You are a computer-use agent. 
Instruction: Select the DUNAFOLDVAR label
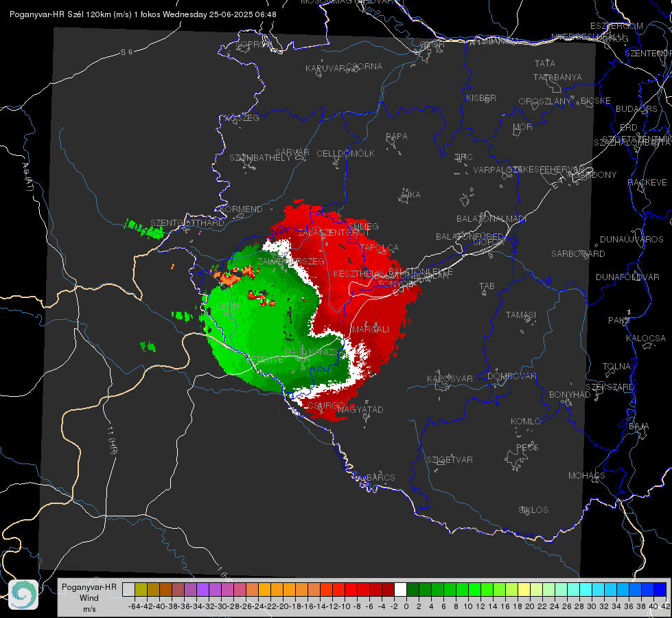click(x=627, y=277)
